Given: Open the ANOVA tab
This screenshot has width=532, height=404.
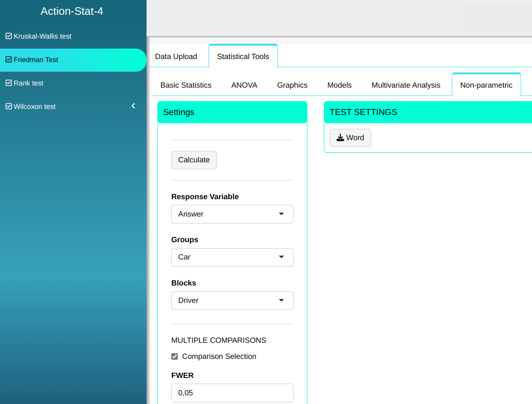Looking at the screenshot, I should coord(244,85).
